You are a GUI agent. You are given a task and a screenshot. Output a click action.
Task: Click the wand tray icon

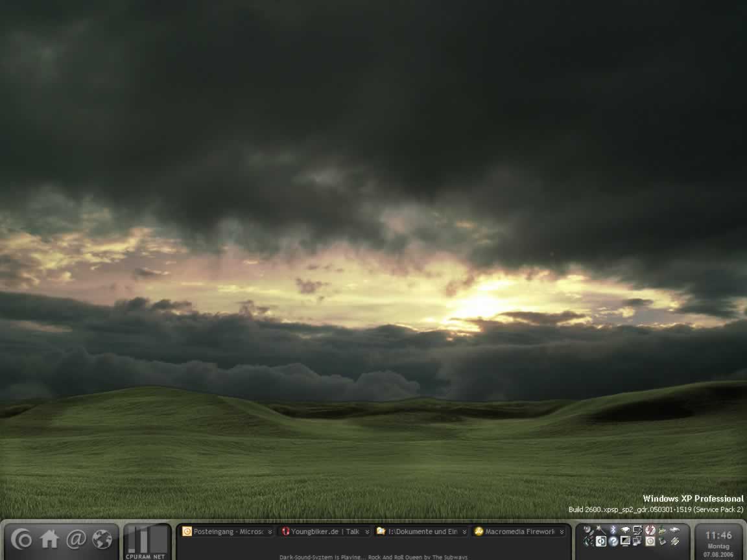[601, 530]
